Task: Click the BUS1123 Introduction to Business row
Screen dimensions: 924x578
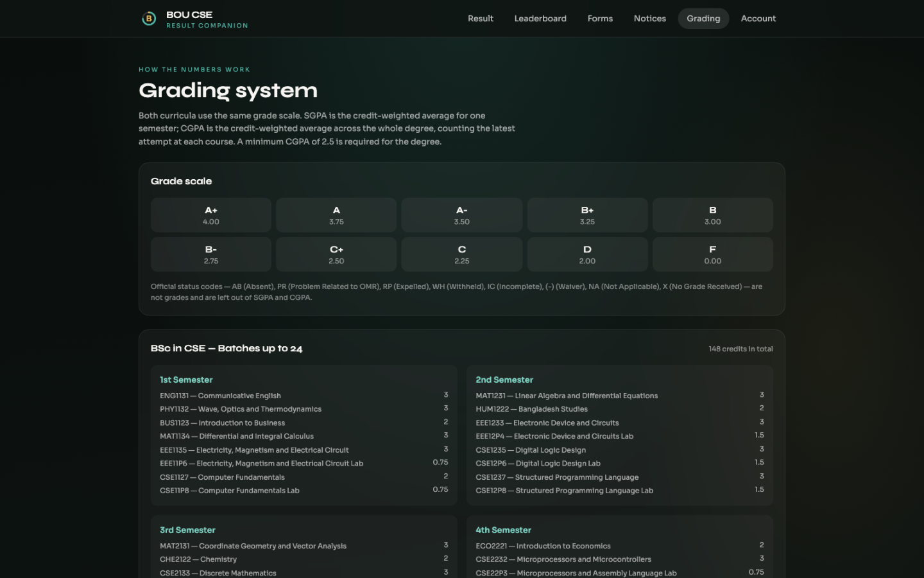Action: [x=304, y=423]
